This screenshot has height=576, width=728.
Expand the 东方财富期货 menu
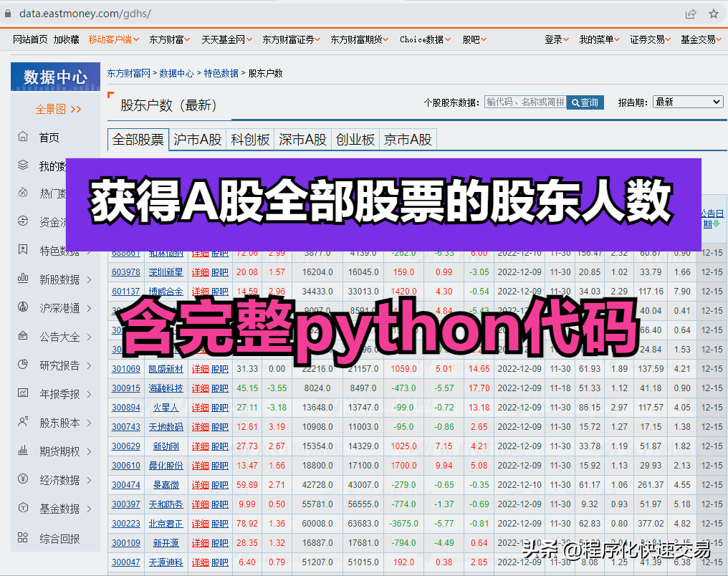tap(360, 40)
